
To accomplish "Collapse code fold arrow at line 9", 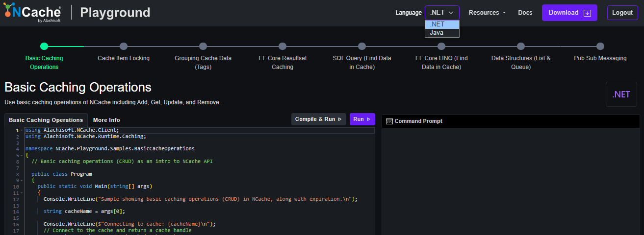I will [22, 180].
